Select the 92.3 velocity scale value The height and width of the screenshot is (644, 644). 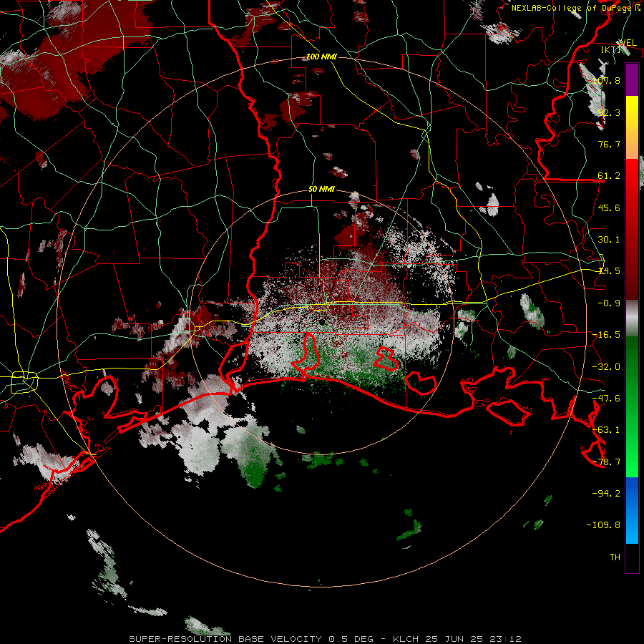tap(609, 112)
